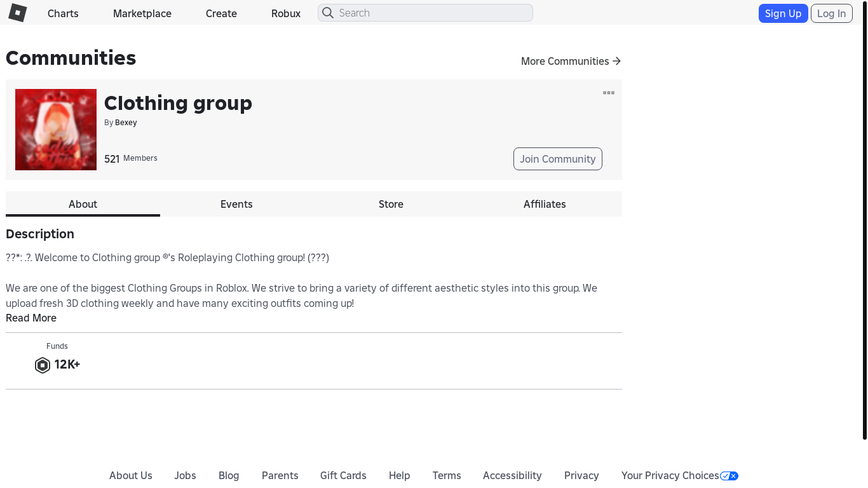Click the Description heading
The width and height of the screenshot is (868, 488).
pyautogui.click(x=40, y=234)
